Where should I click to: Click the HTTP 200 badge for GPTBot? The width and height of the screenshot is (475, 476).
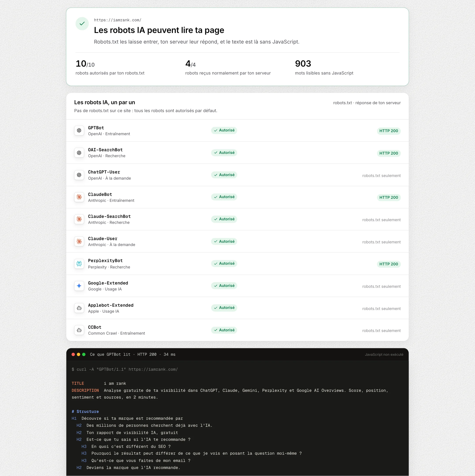389,131
